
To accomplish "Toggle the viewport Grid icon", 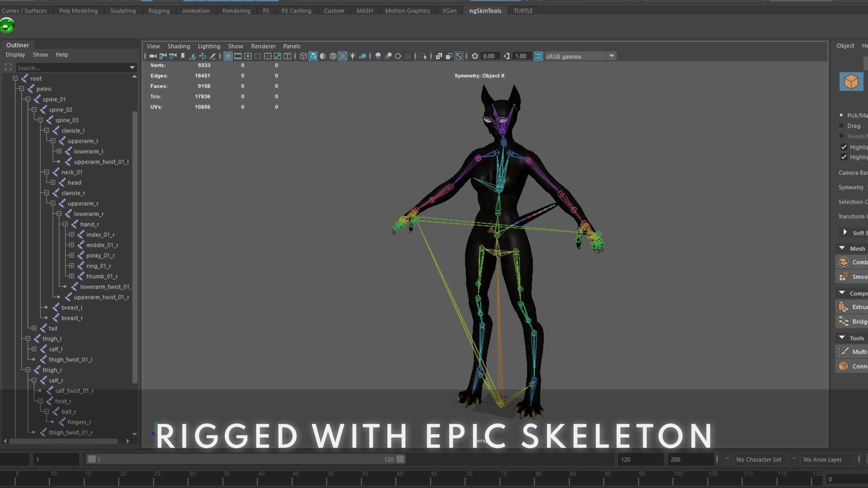I will [228, 56].
